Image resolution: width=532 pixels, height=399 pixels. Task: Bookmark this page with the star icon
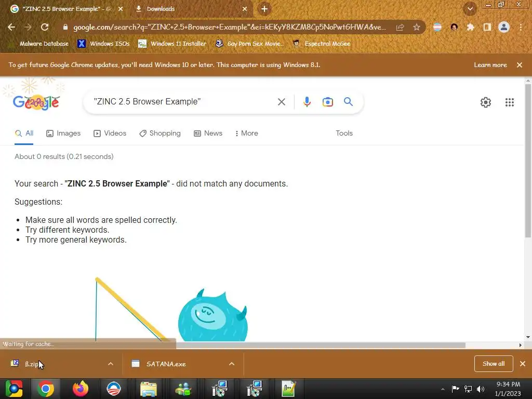click(417, 27)
